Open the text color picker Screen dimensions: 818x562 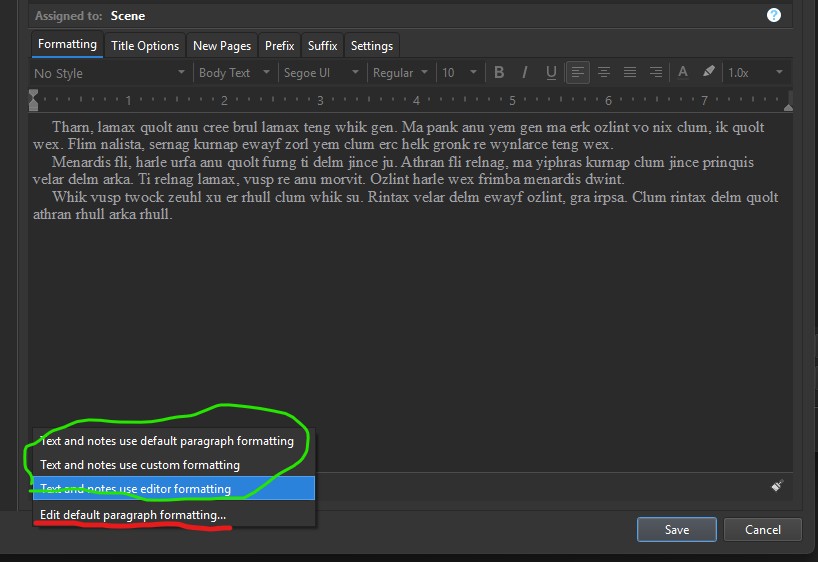click(x=683, y=73)
